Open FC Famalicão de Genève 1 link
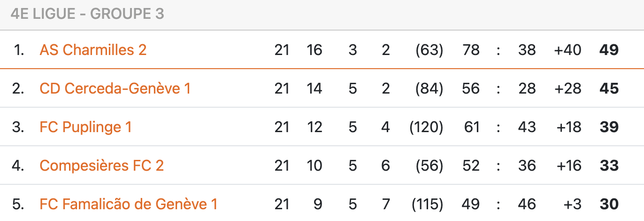 coord(128,204)
